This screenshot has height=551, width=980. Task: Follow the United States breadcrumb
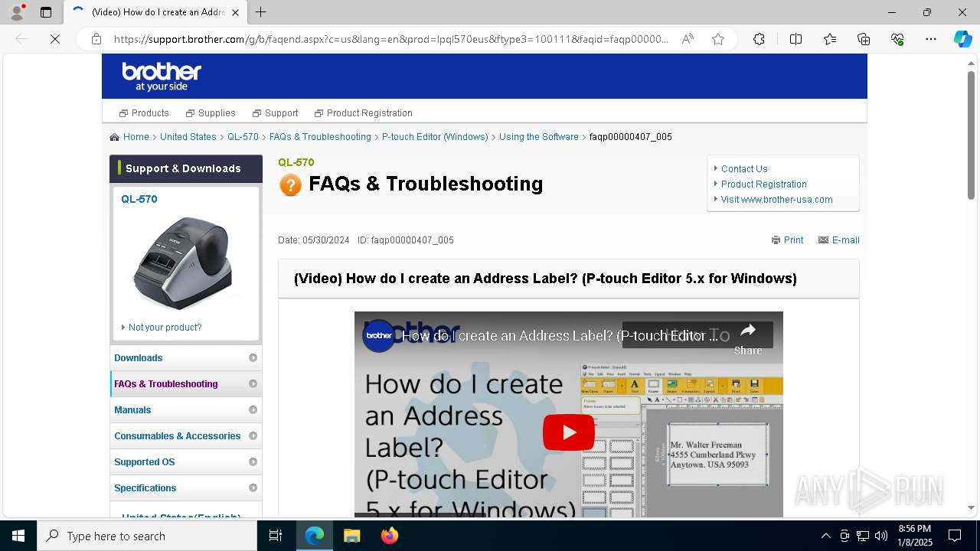(188, 137)
